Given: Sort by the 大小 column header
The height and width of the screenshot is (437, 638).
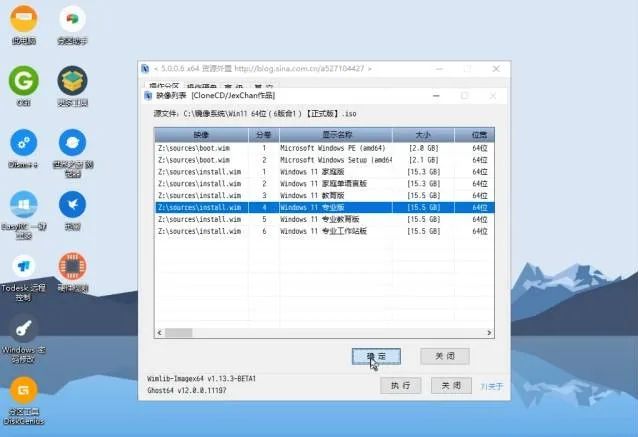Looking at the screenshot, I should tap(423, 135).
